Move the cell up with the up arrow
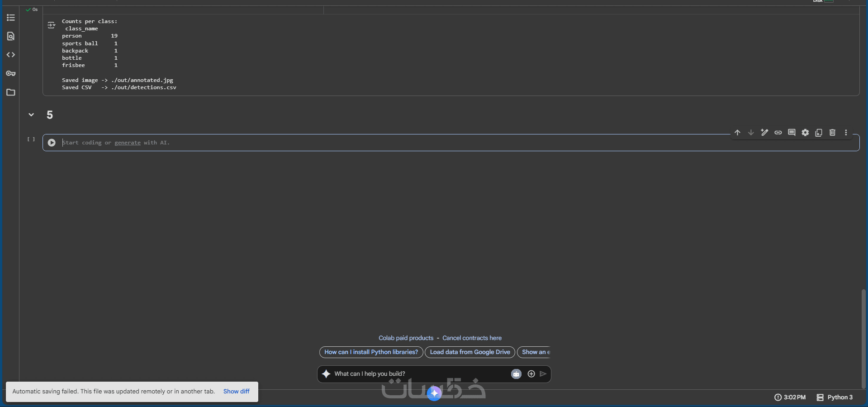Screen dimensions: 868x407 [737, 133]
